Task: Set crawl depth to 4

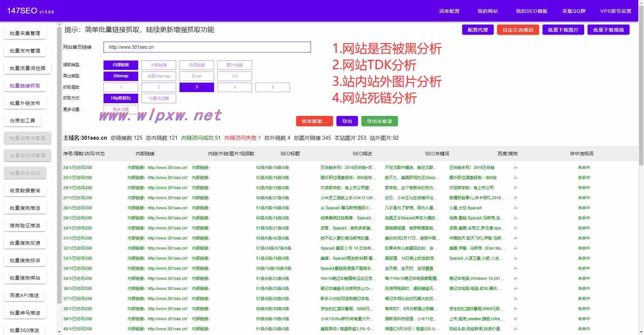Action: coord(235,87)
